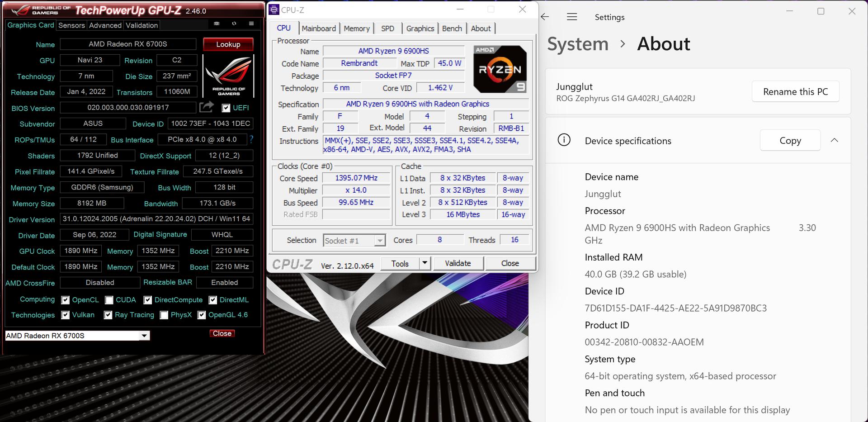The width and height of the screenshot is (868, 422).
Task: Click the ROG logo in GPU-Z
Action: point(229,76)
